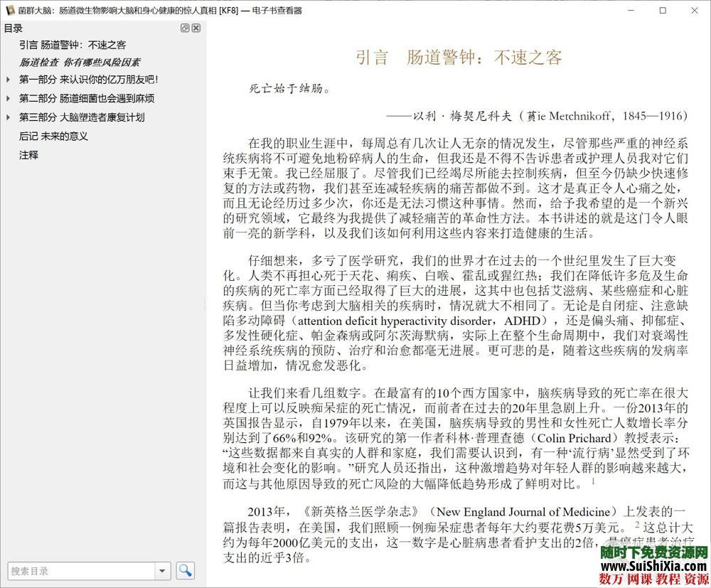
Task: Click the 搜索目录 search input field
Action: tap(78, 570)
